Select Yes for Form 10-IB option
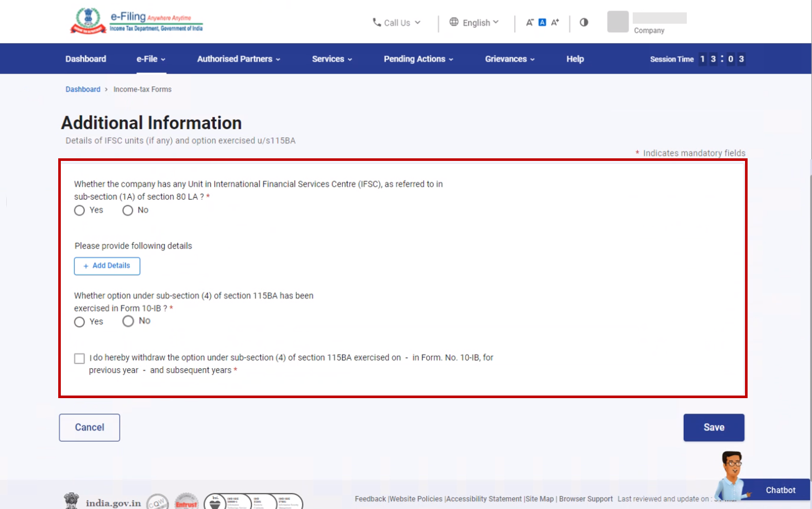Image resolution: width=812 pixels, height=509 pixels. pyautogui.click(x=79, y=322)
